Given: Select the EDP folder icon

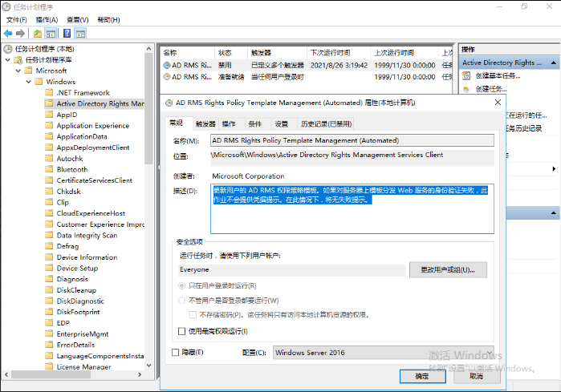Looking at the screenshot, I should coord(49,323).
